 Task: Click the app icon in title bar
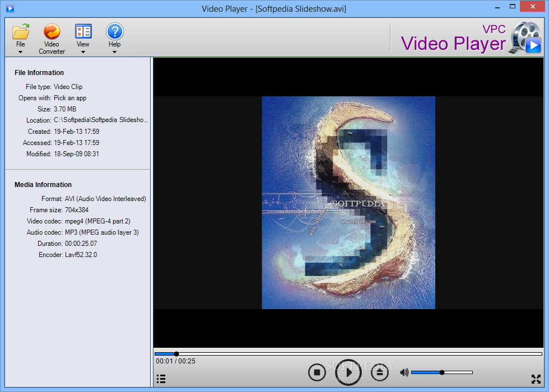tap(10, 8)
